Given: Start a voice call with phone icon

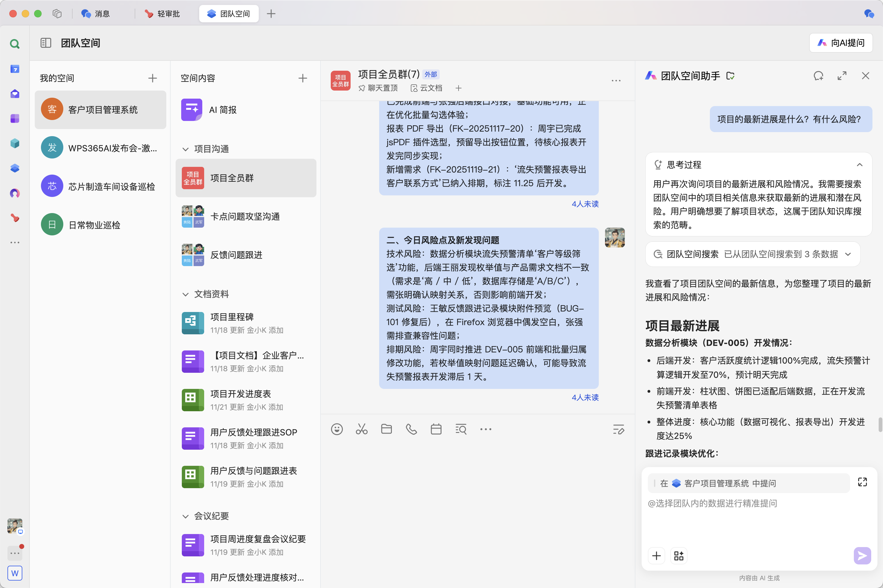Looking at the screenshot, I should 411,429.
